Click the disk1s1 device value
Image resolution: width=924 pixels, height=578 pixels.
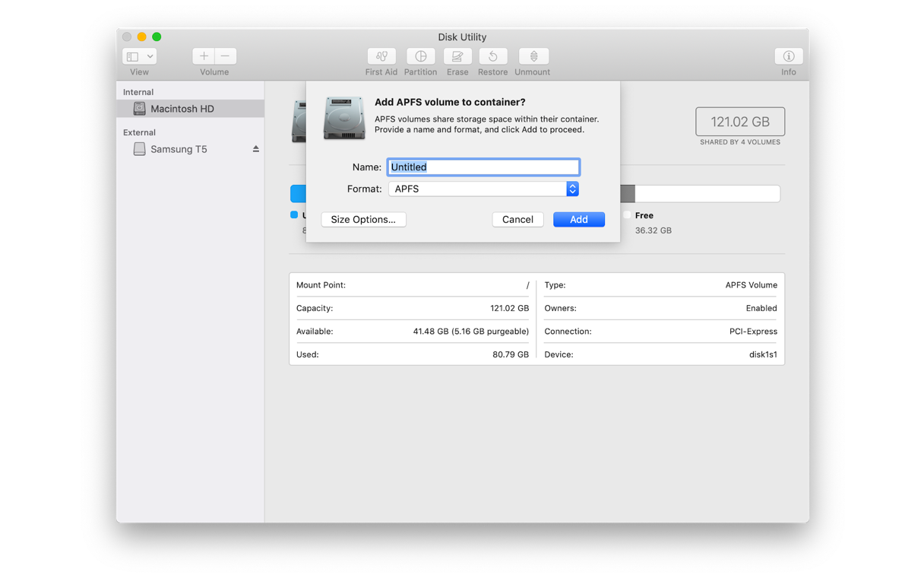(763, 354)
